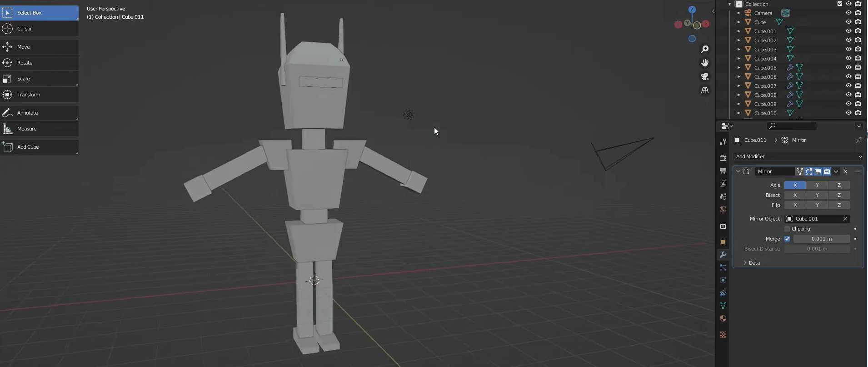Open the World properties tab
Image resolution: width=868 pixels, height=367 pixels.
723,209
